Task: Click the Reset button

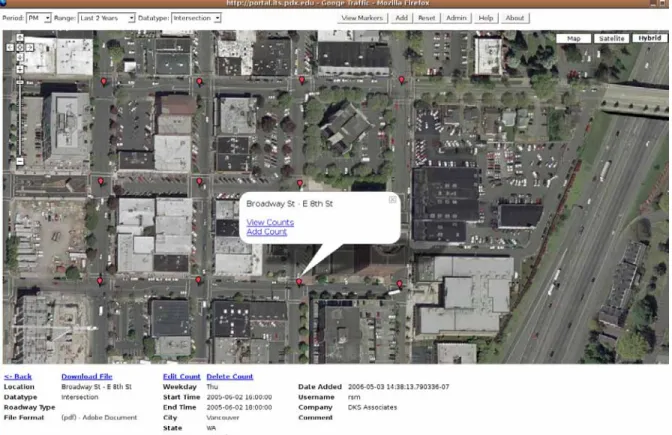Action: click(426, 18)
